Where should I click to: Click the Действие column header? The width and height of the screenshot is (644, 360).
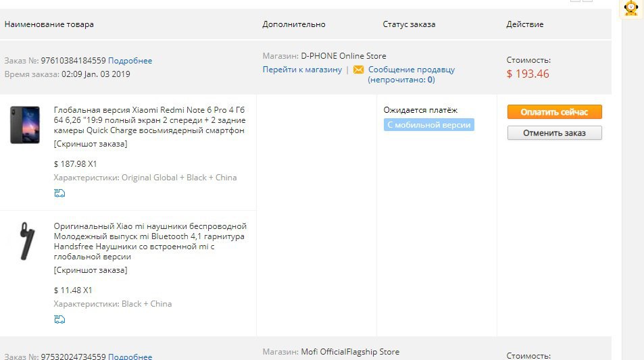[525, 24]
